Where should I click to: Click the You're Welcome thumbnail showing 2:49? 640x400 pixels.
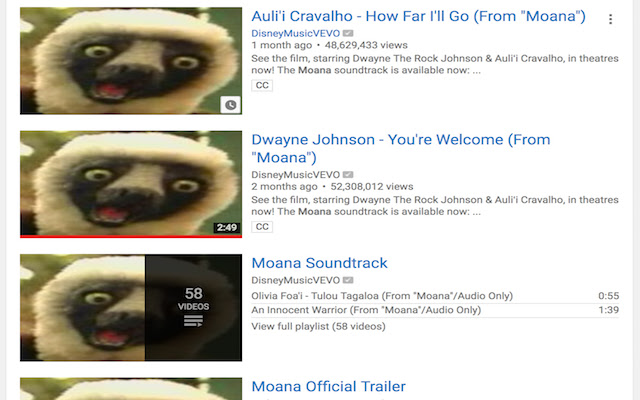click(x=131, y=183)
